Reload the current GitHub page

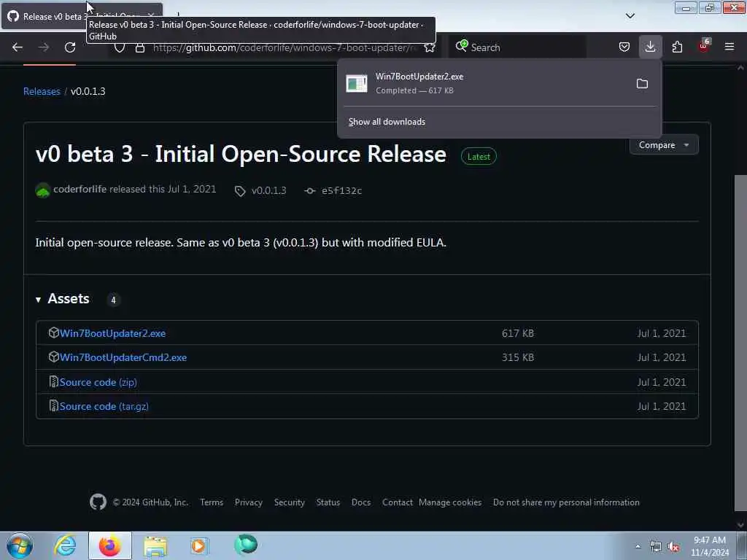point(70,47)
